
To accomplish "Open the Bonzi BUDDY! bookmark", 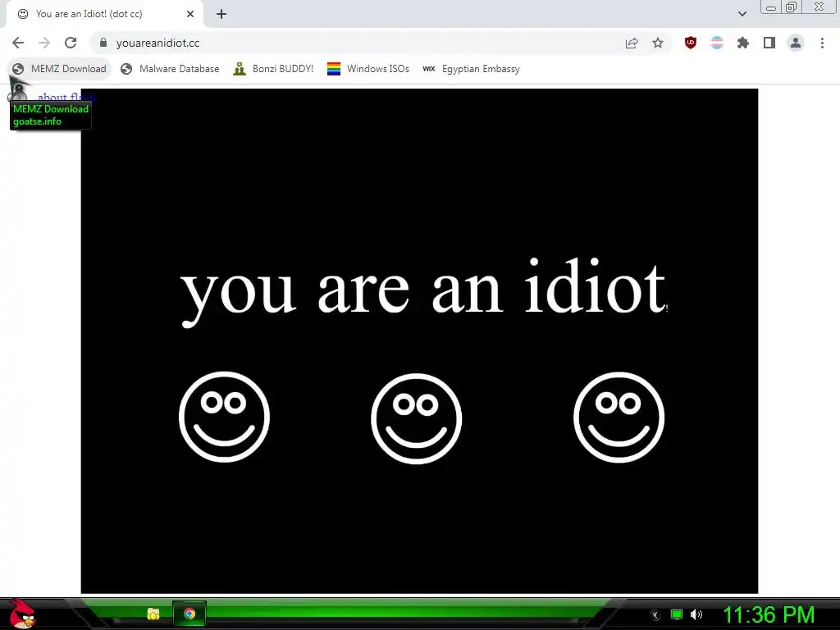I will (273, 69).
